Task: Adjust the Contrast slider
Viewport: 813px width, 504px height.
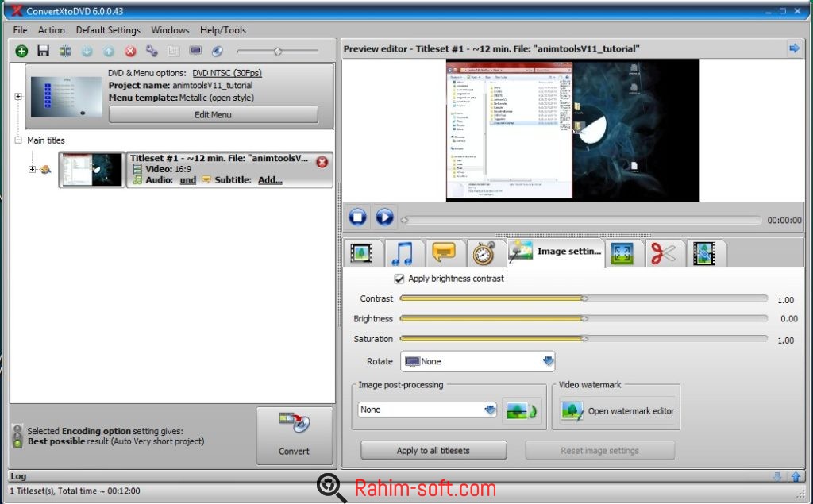Action: tap(584, 298)
